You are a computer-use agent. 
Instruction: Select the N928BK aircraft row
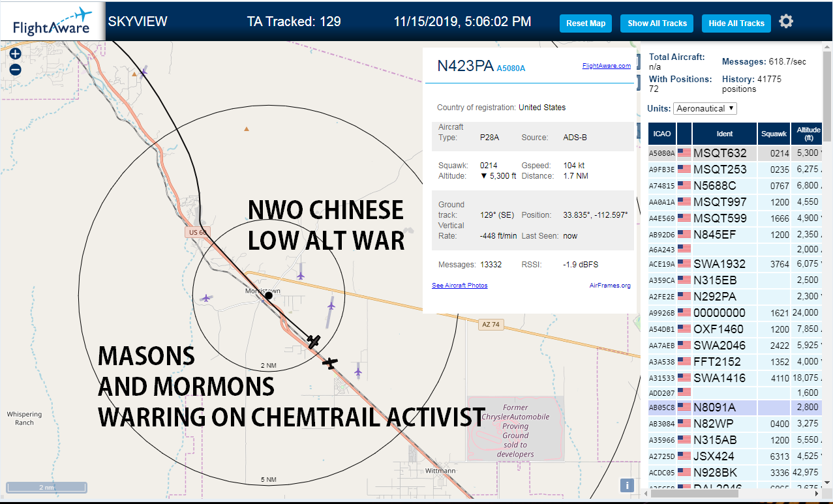[x=736, y=472]
